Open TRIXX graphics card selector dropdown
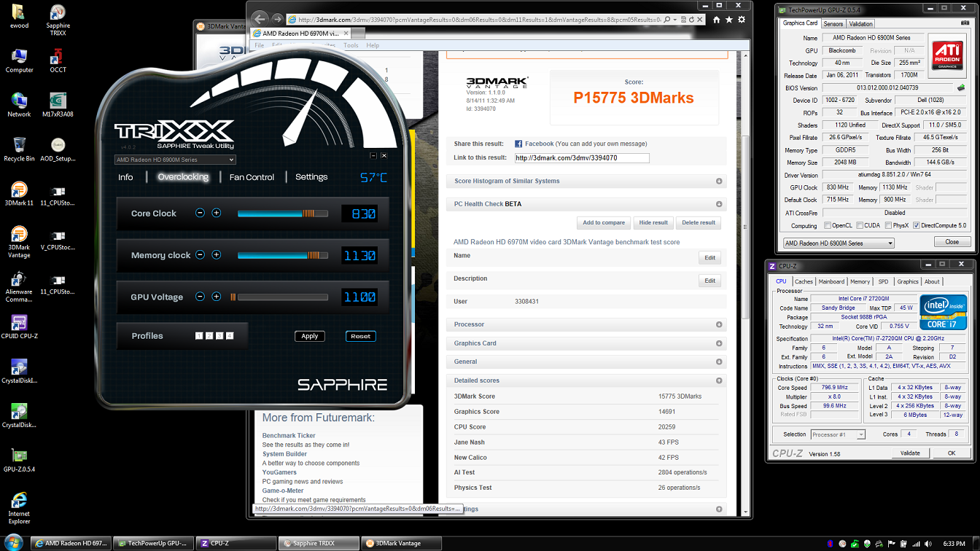Image resolution: width=980 pixels, height=551 pixels. click(175, 160)
